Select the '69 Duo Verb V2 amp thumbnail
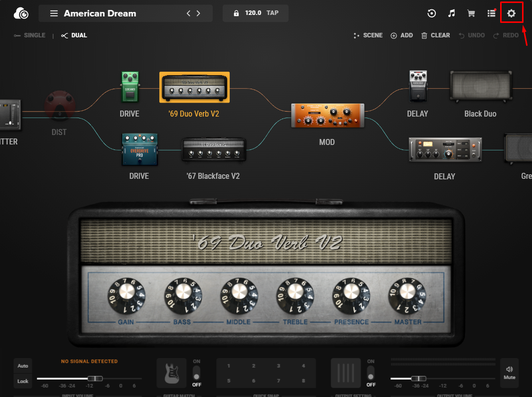This screenshot has width=532, height=397. [194, 87]
